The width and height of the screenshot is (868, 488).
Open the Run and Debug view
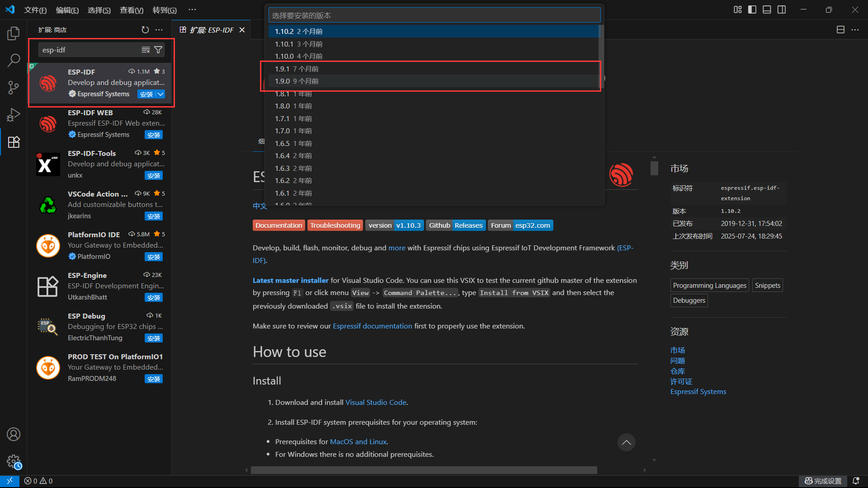pyautogui.click(x=14, y=115)
